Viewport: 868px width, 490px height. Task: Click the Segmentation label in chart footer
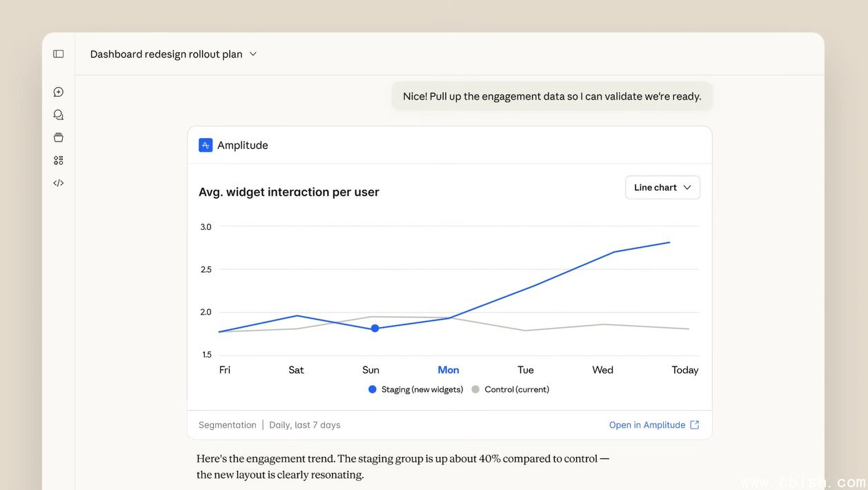pyautogui.click(x=227, y=425)
